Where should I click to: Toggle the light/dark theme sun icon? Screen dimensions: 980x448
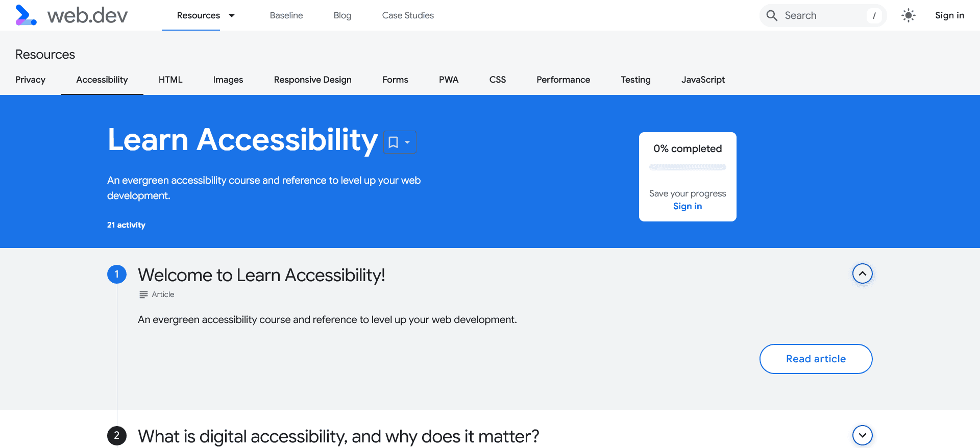909,15
